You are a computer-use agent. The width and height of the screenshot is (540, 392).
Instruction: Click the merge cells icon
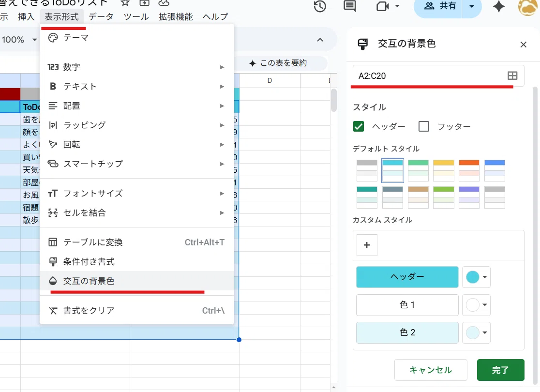53,212
